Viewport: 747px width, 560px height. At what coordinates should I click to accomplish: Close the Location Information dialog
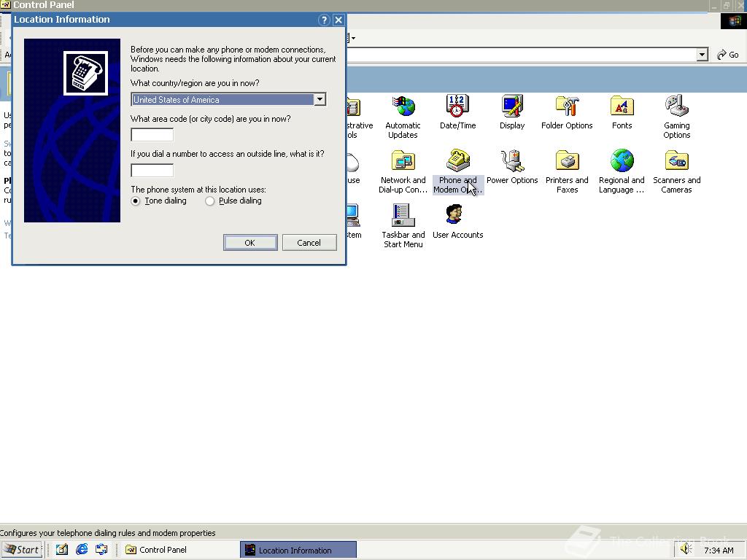pos(338,20)
